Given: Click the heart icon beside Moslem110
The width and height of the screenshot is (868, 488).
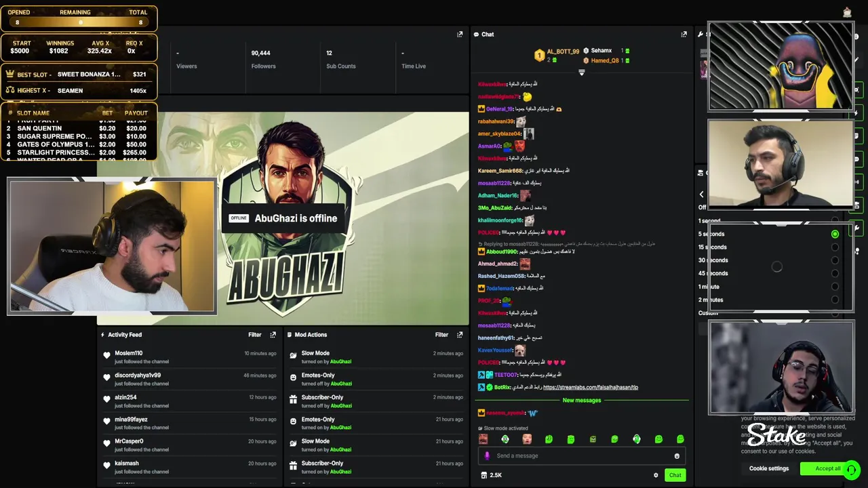Looking at the screenshot, I should (x=106, y=355).
